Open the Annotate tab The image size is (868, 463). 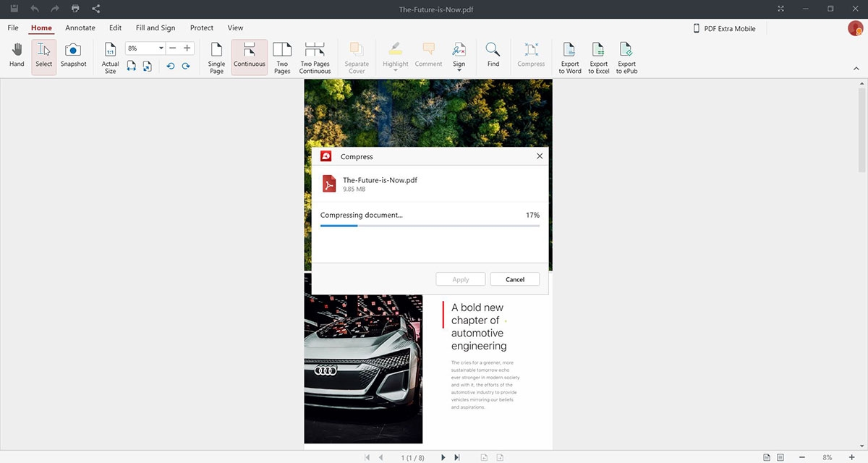[80, 28]
